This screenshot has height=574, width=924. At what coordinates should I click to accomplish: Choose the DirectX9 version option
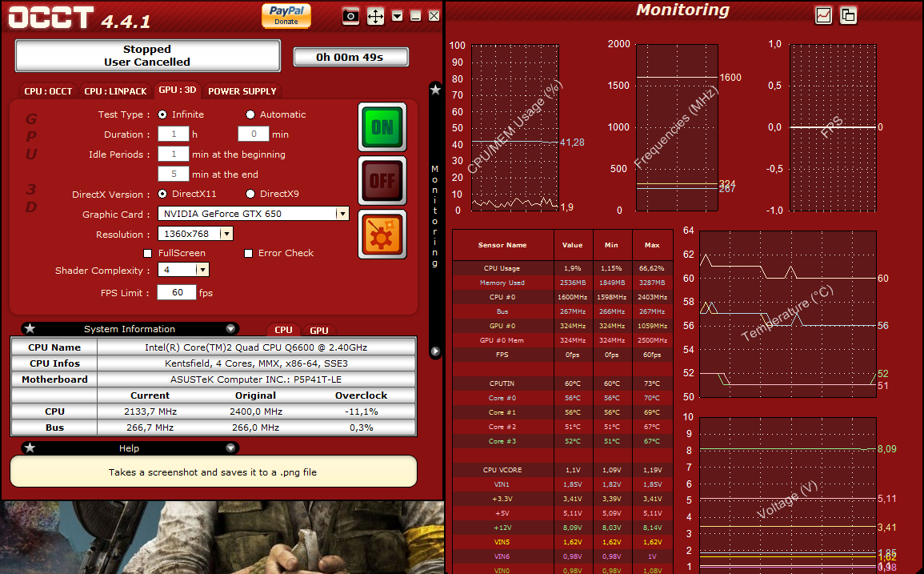click(250, 194)
